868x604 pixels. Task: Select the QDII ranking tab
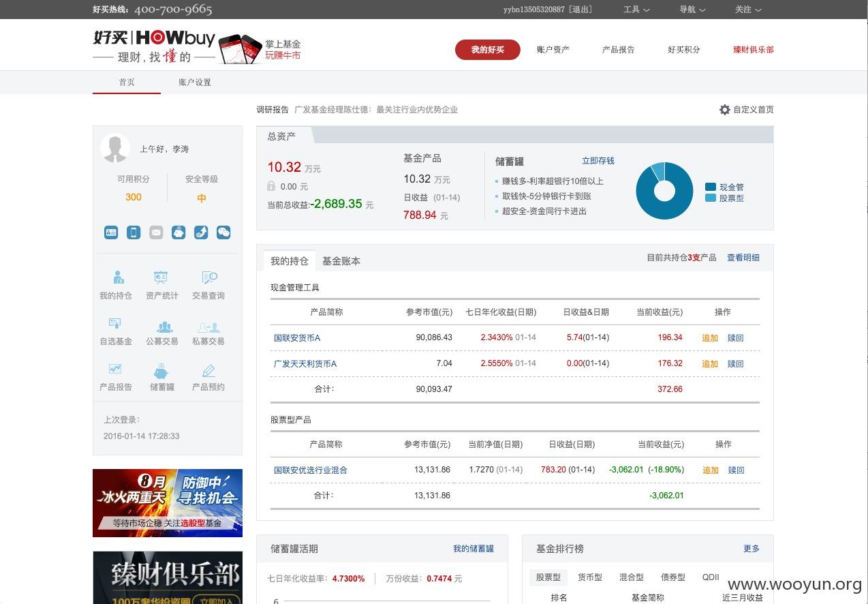tap(711, 577)
